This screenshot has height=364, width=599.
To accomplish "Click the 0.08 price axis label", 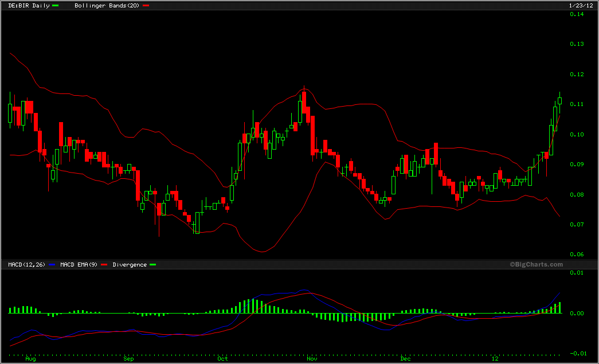I will coord(577,194).
